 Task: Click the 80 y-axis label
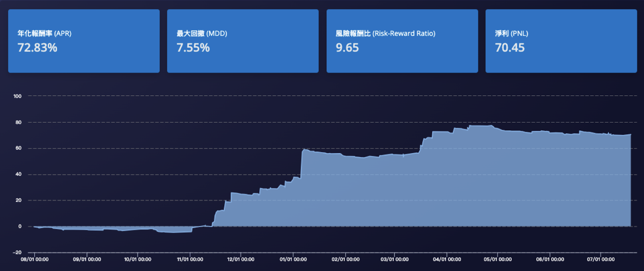click(19, 122)
